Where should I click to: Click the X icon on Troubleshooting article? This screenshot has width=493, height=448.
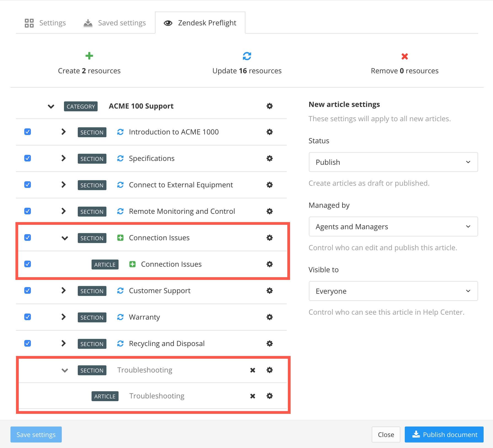[x=252, y=396]
